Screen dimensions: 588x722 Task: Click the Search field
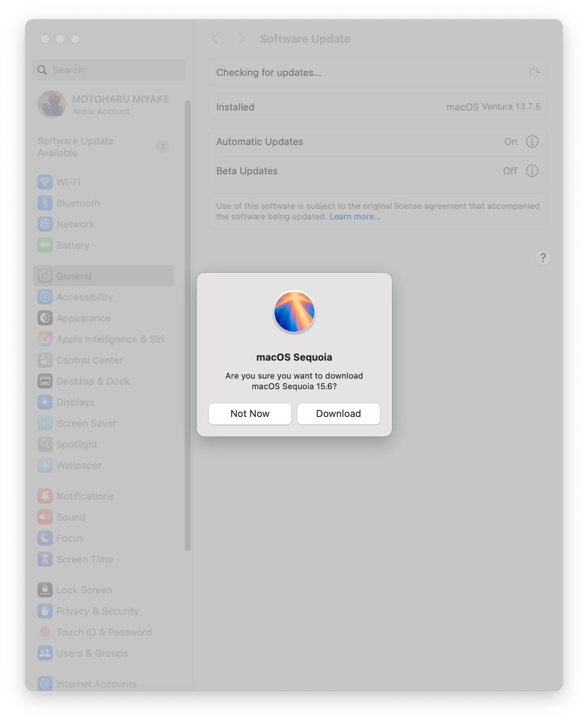coord(109,70)
